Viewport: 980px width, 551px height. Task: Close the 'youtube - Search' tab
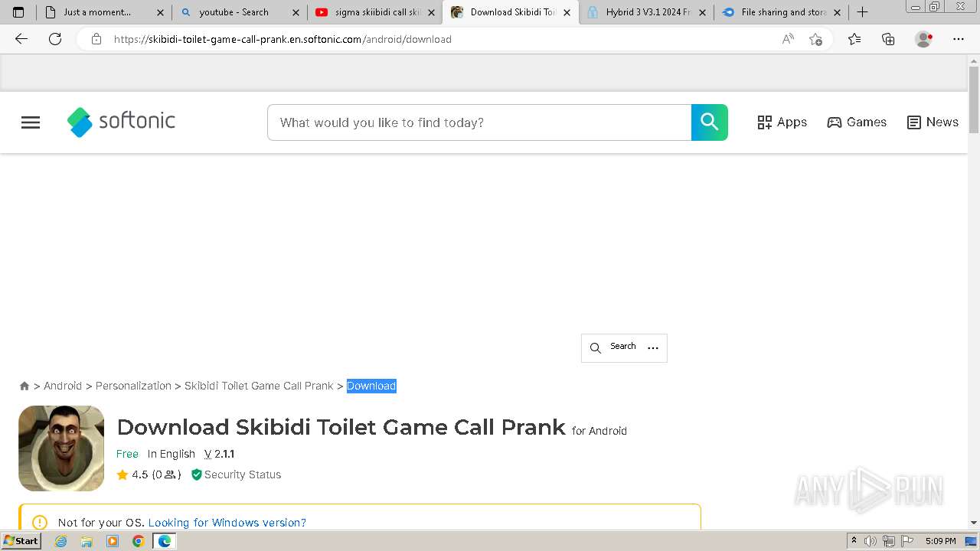pos(296,12)
